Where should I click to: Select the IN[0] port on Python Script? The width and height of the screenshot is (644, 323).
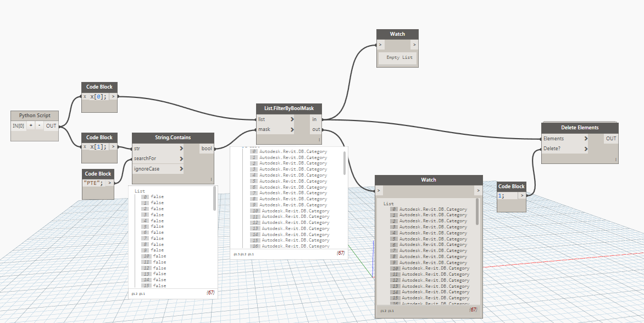click(x=19, y=126)
